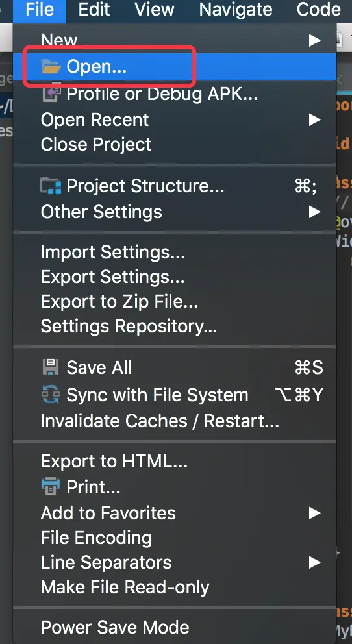
Task: Open the Edit menu
Action: [94, 10]
